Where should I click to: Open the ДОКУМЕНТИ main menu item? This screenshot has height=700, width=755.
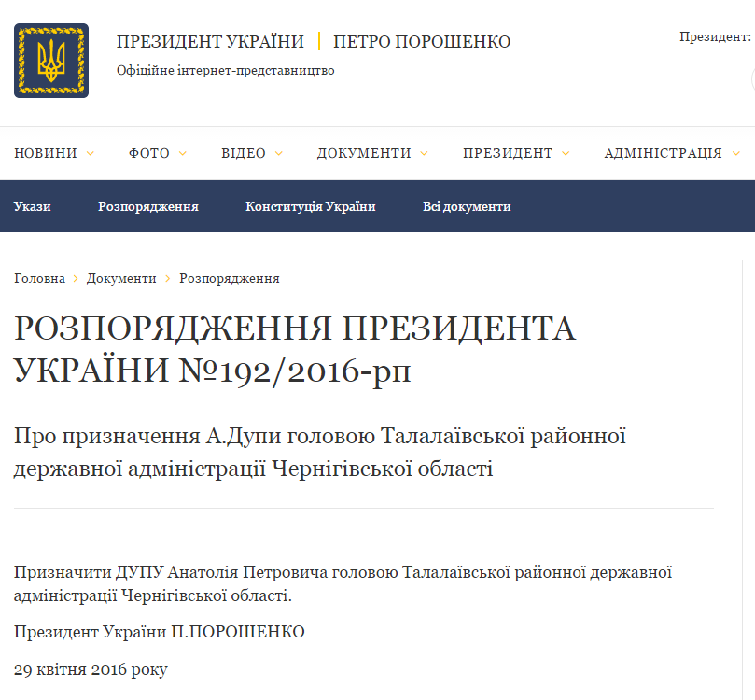coord(363,154)
